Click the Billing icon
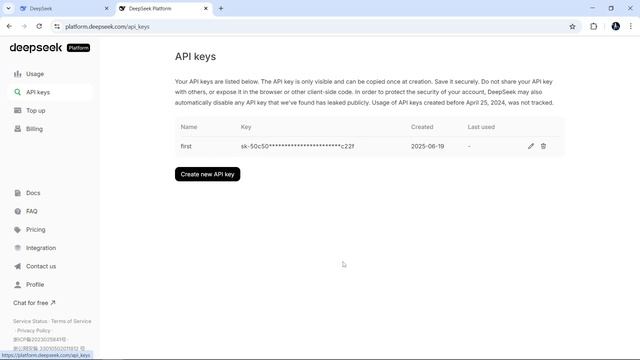The image size is (640, 360). 18,129
